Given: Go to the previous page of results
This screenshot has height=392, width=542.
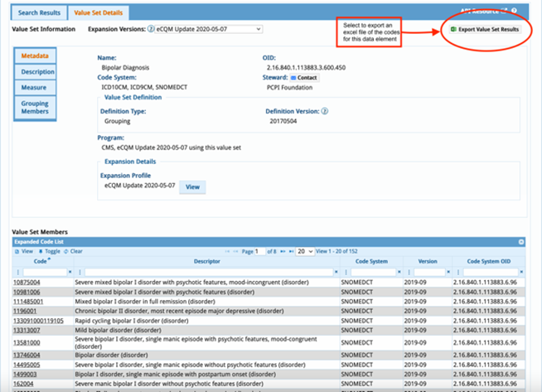Looking at the screenshot, I should click(235, 251).
